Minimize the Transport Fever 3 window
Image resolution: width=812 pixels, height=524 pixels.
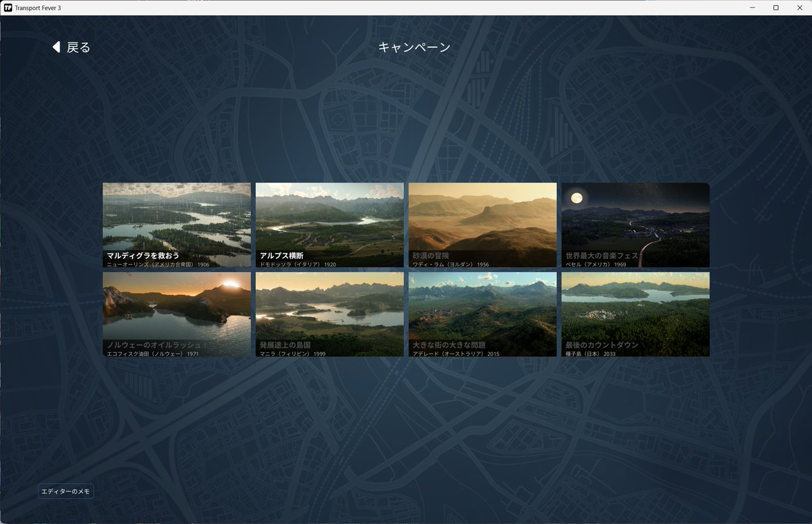point(752,7)
